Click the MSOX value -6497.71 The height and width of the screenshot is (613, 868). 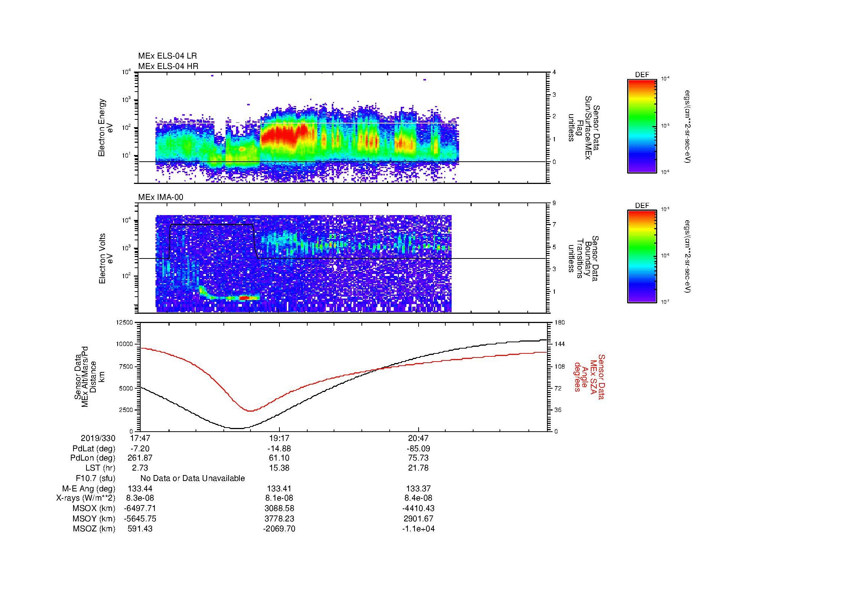click(140, 508)
